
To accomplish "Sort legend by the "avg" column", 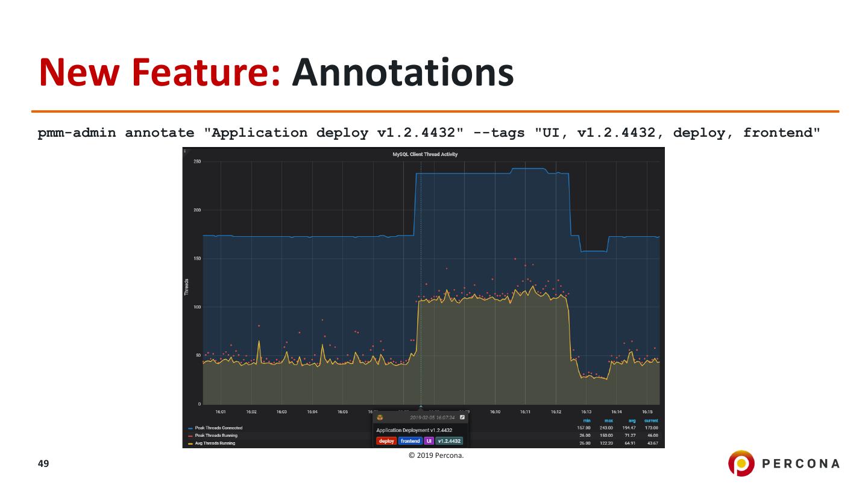I will tap(632, 421).
